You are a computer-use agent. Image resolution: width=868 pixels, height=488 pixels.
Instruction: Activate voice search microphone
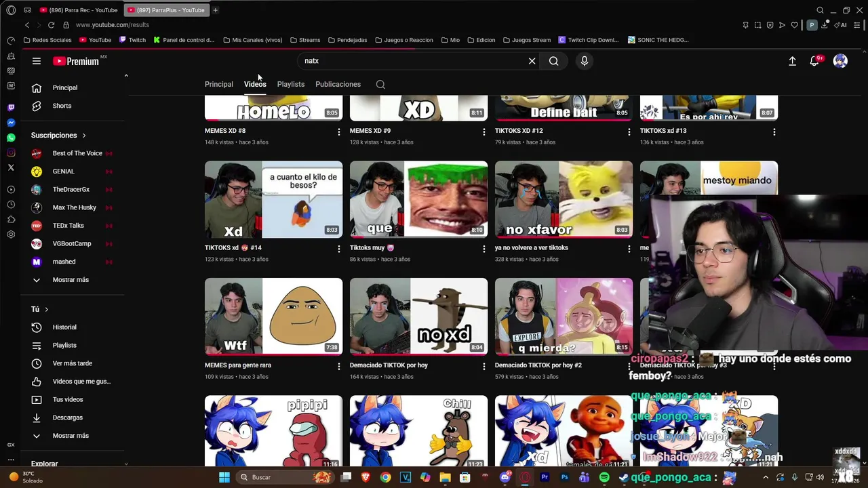[585, 61]
